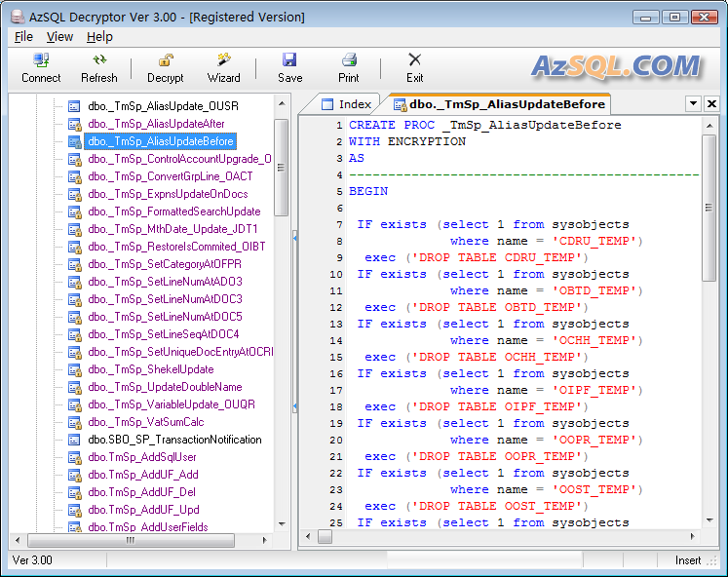The width and height of the screenshot is (728, 577).
Task: Click icon beside dbo._TmSp_SetLineSeqAtDOC4
Action: 74,334
